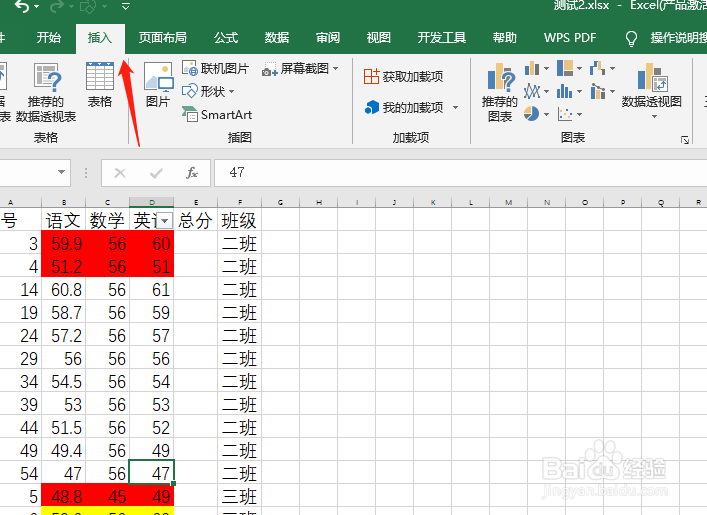Cancel the formula bar entry
707x515 pixels.
[x=120, y=173]
